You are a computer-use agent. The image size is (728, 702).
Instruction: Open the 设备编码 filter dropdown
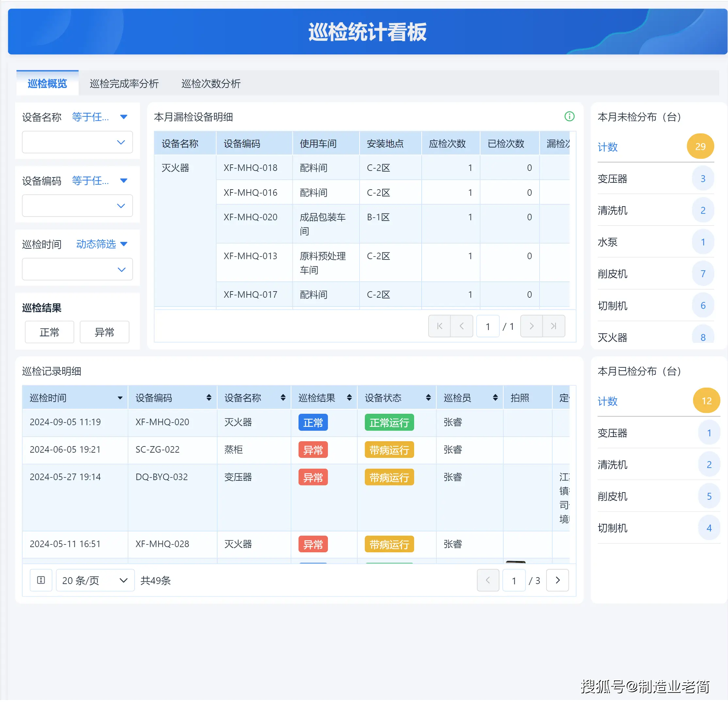(77, 206)
